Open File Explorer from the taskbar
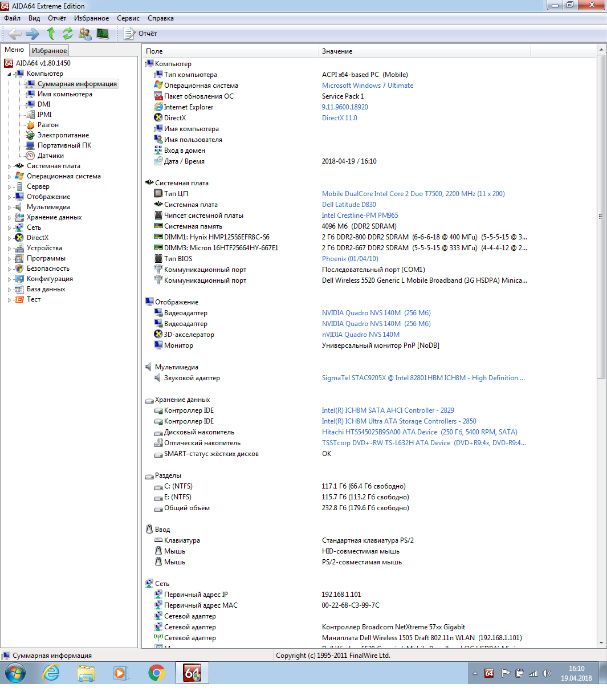The height and width of the screenshot is (700, 607). click(x=86, y=673)
